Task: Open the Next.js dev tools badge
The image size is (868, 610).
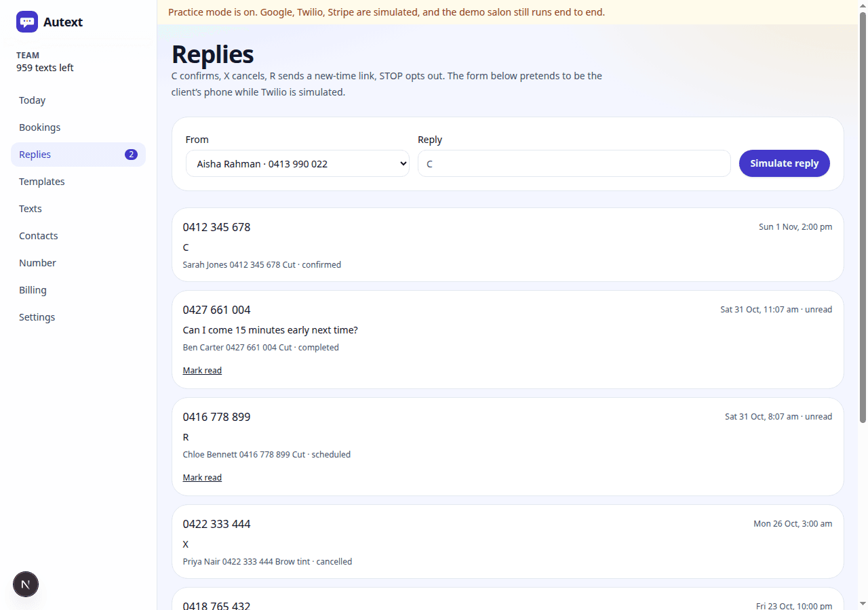Action: tap(26, 584)
